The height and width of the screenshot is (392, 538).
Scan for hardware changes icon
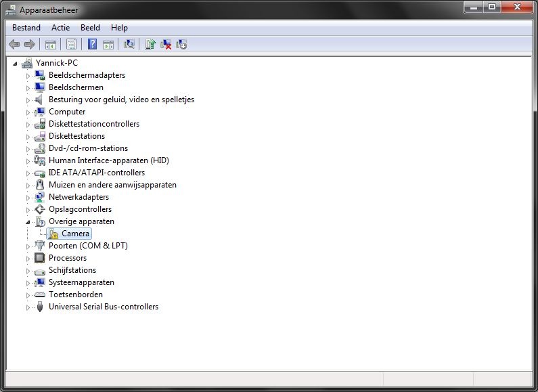129,44
